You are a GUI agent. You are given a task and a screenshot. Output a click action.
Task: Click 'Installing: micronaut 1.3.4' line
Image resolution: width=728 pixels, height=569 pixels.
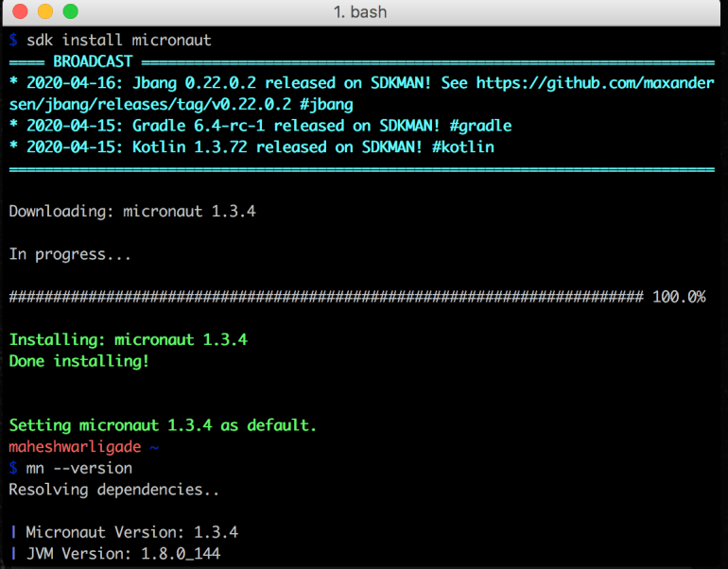click(129, 339)
